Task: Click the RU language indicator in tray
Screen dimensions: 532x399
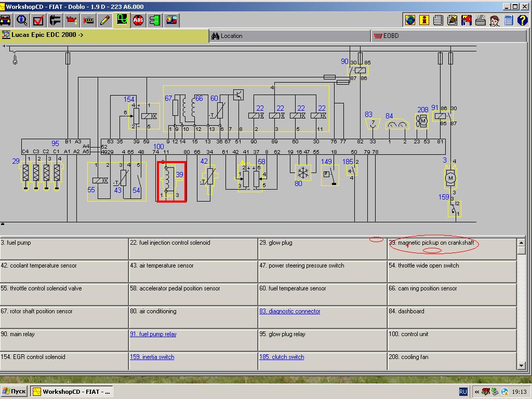Action: (x=463, y=392)
